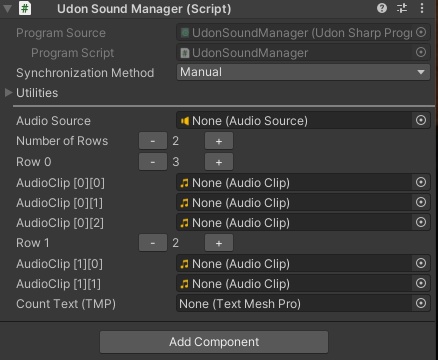Click the Count Text (TMP) label

coord(66,304)
